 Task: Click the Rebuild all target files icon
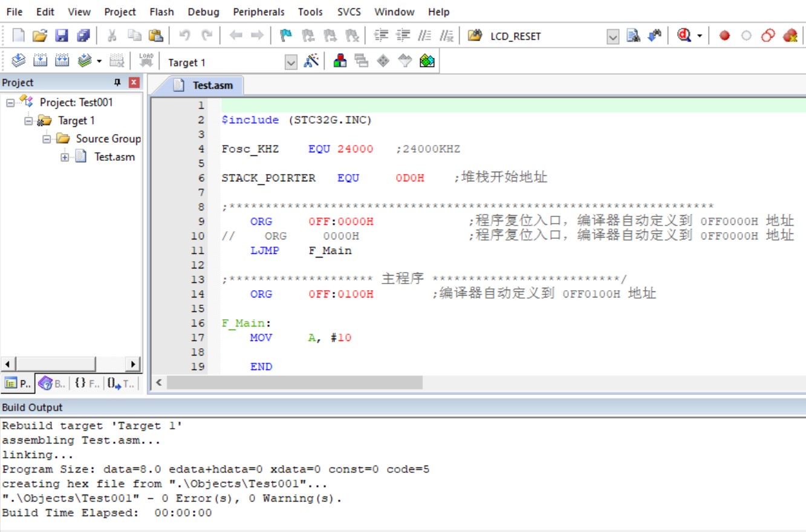[62, 61]
